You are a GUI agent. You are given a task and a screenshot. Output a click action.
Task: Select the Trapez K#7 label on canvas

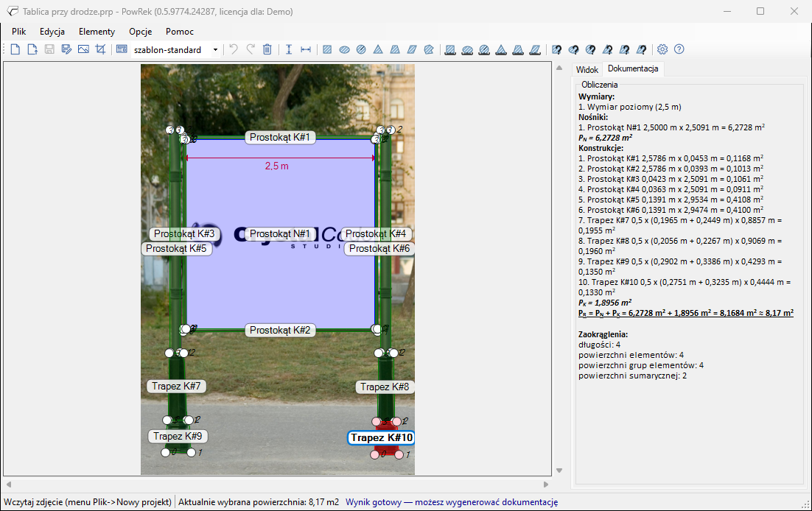[177, 387]
